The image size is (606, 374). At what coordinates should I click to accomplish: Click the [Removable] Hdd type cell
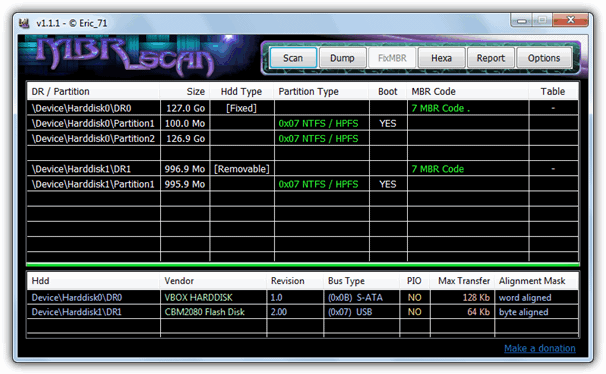(242, 169)
